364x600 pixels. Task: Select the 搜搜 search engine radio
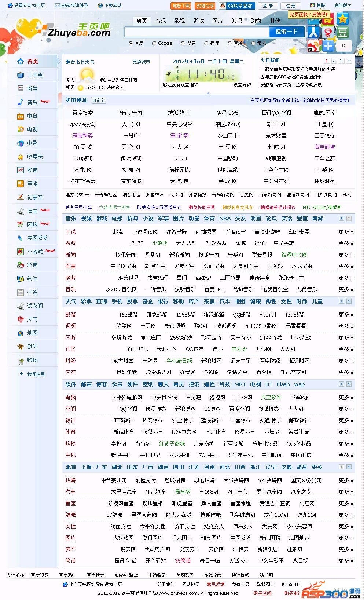[x=206, y=43]
